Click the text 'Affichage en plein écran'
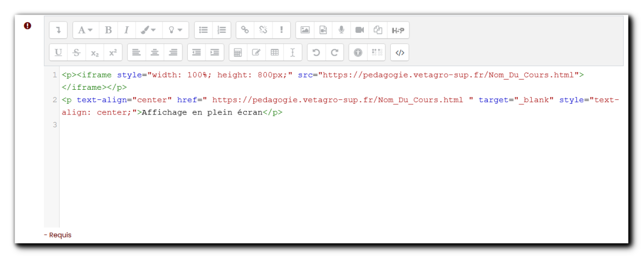 [x=202, y=112]
